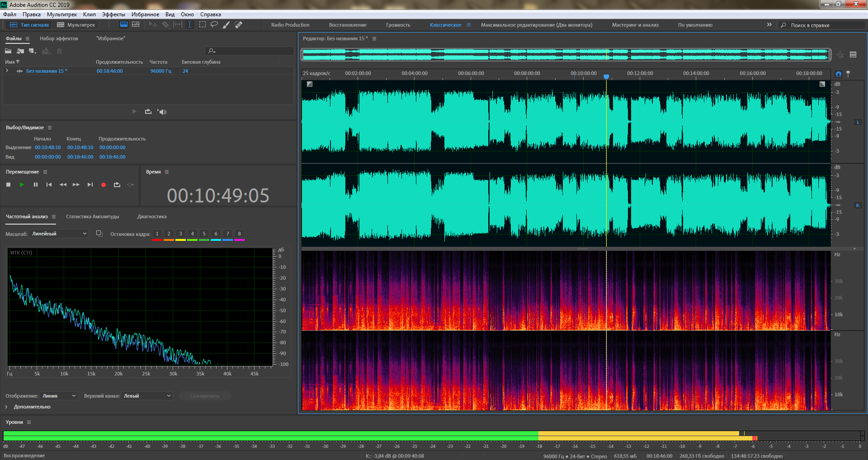The image size is (868, 460).
Task: Pick the Paintbrush Selection tool
Action: tap(226, 25)
